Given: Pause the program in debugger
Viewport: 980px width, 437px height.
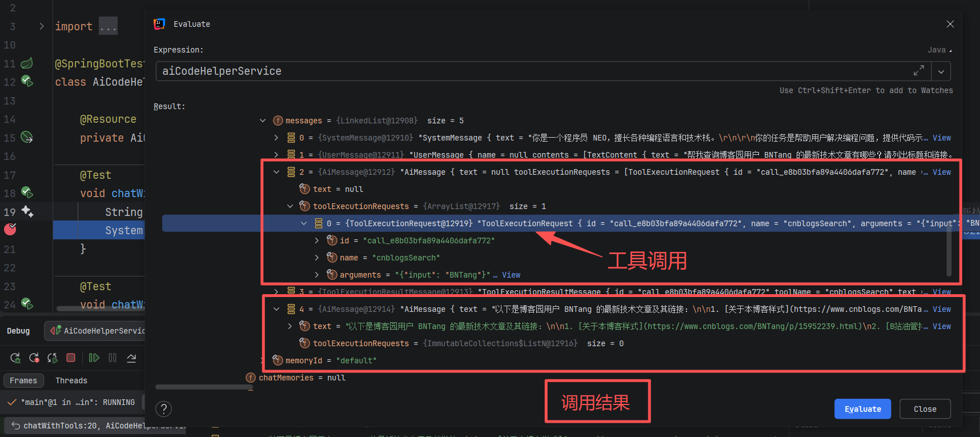Looking at the screenshot, I should click(113, 358).
